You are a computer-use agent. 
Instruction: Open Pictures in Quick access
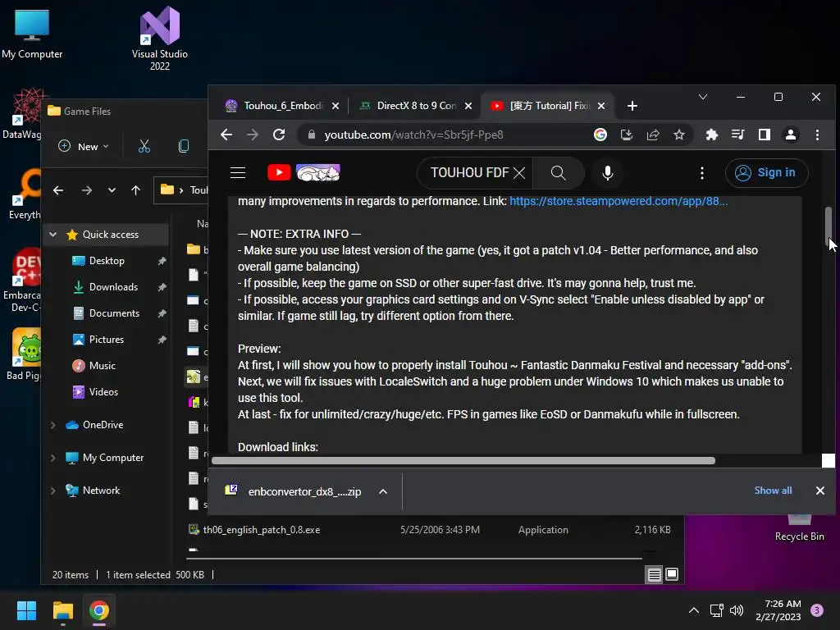[106, 339]
